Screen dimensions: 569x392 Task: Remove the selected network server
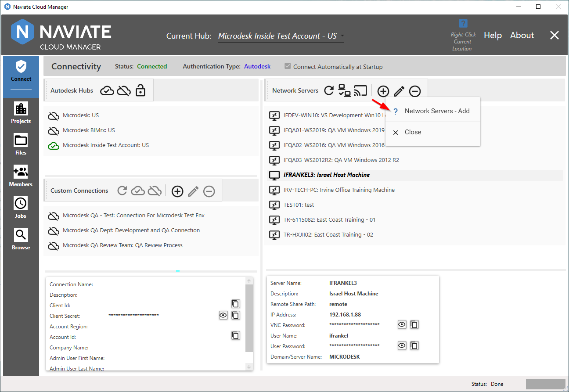coord(415,91)
